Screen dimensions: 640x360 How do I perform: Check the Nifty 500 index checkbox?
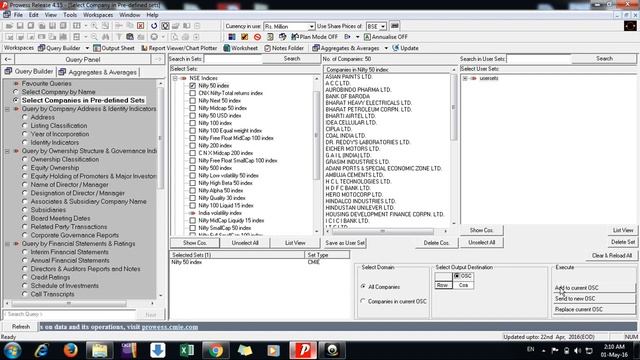(193, 168)
